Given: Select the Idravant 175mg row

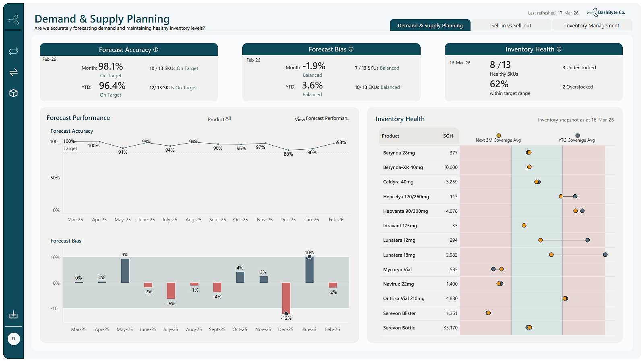Looking at the screenshot, I should click(497, 226).
